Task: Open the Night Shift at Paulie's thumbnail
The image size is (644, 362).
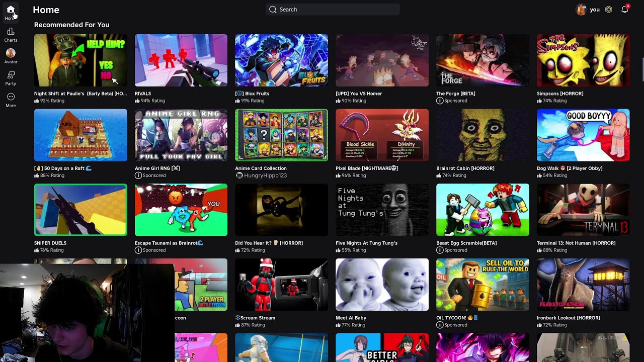Action: click(80, 60)
